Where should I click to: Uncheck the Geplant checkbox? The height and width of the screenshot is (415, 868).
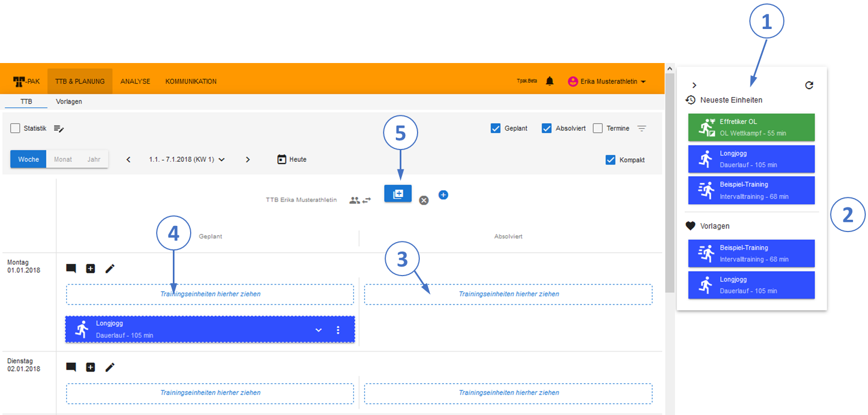pyautogui.click(x=496, y=128)
